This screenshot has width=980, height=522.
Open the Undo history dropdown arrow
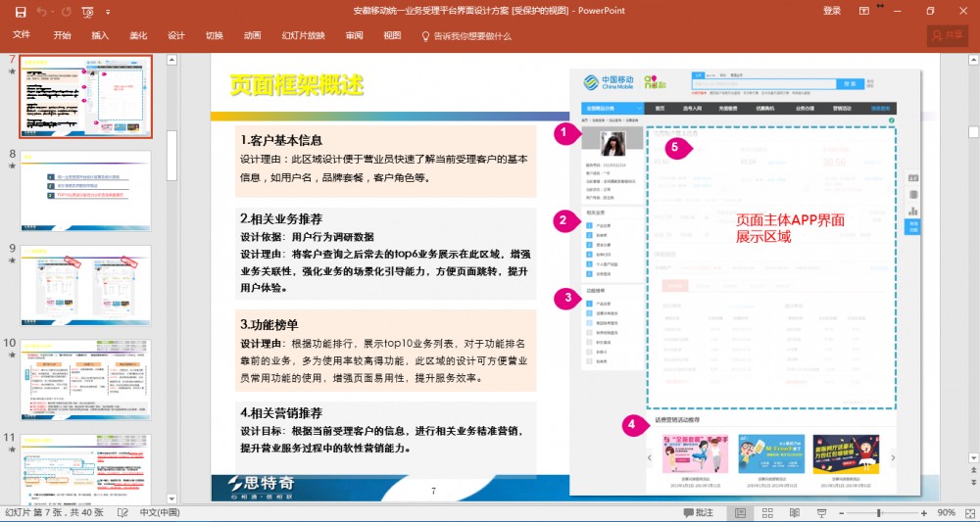tap(53, 12)
